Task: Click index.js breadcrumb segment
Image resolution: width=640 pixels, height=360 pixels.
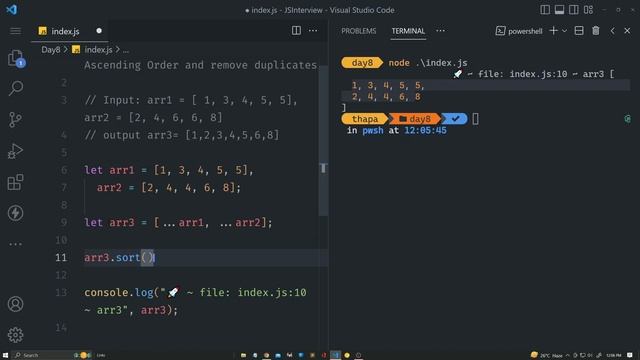Action: coord(92,50)
